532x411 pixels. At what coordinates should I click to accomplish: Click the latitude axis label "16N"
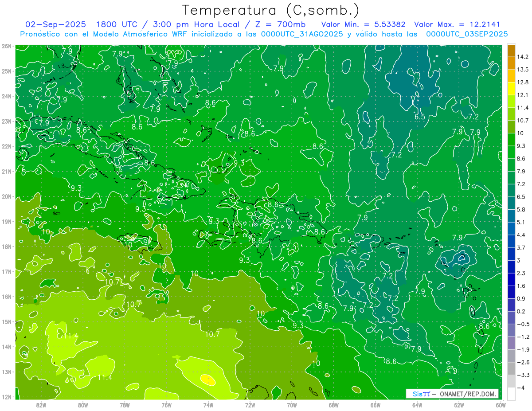[7, 297]
